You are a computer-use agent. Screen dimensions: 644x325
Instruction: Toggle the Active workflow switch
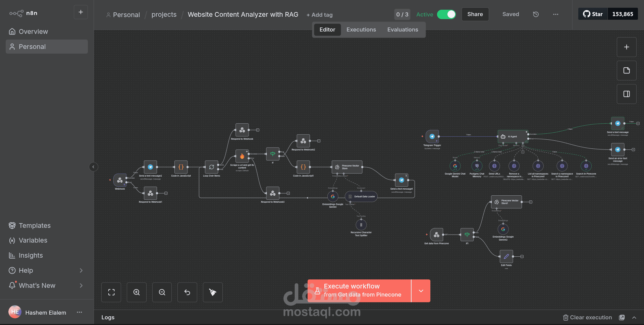446,14
